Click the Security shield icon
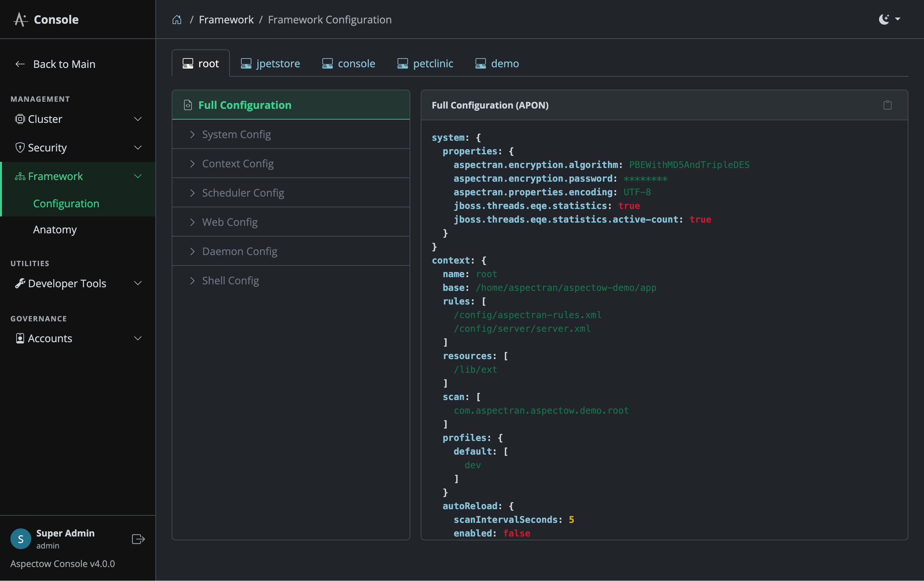924x581 pixels. (20, 147)
